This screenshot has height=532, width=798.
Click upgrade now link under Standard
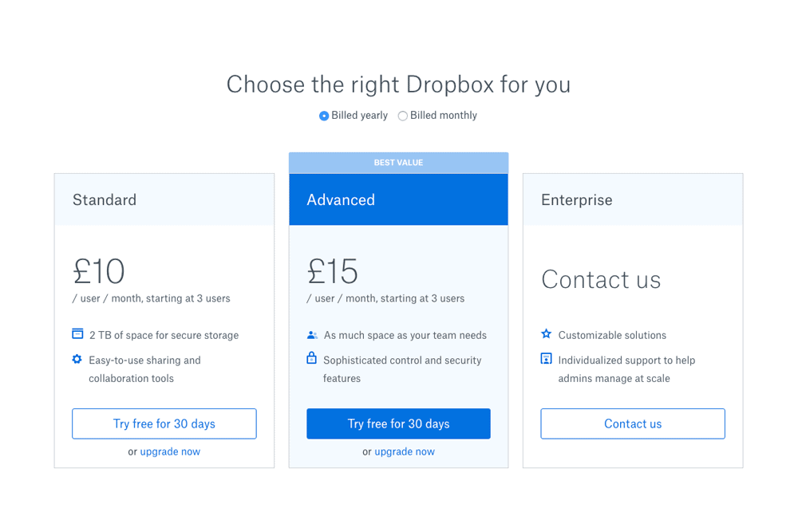pyautogui.click(x=170, y=451)
